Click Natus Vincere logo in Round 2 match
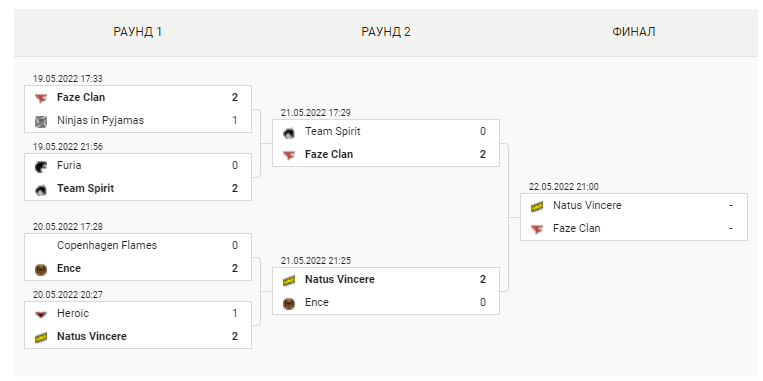Image resolution: width=763 pixels, height=381 pixels. click(289, 281)
